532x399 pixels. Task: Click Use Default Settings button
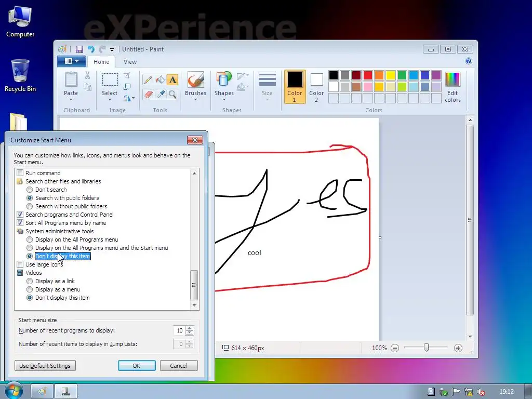pos(45,366)
